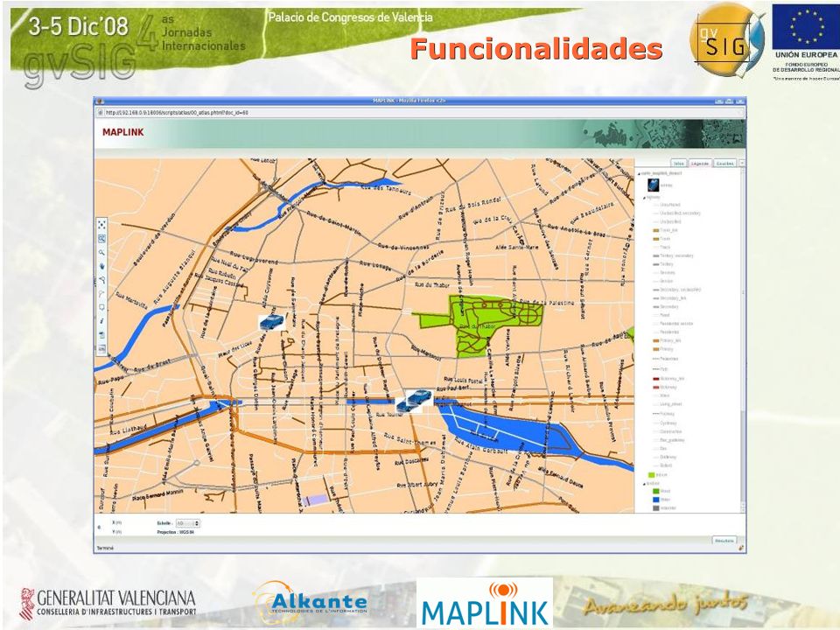Screen dimensions: 840x630
Task: Click the gvSIG logo at top right
Action: tap(728, 41)
